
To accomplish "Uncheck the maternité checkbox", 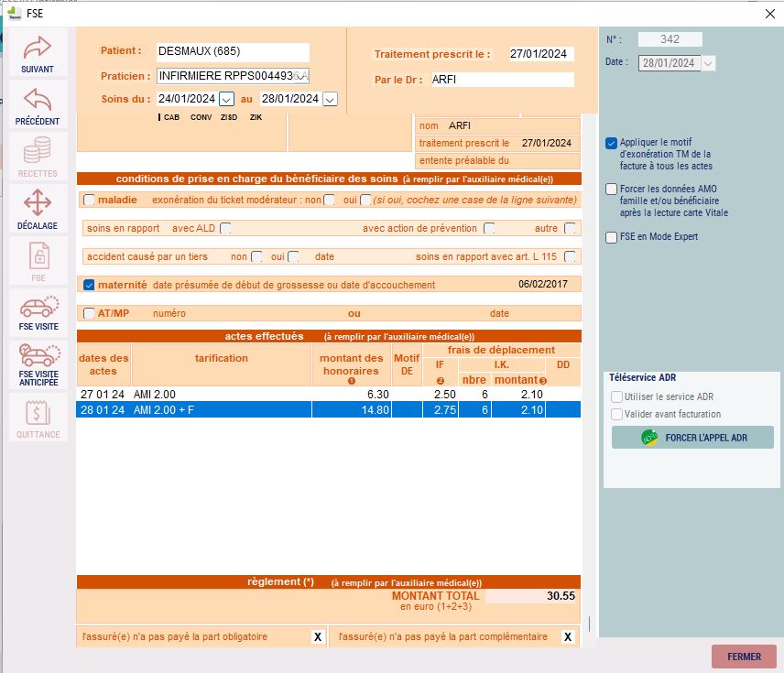I will point(89,285).
